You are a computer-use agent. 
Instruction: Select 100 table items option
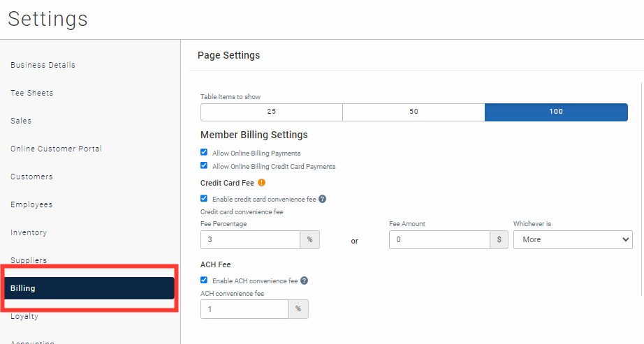556,112
